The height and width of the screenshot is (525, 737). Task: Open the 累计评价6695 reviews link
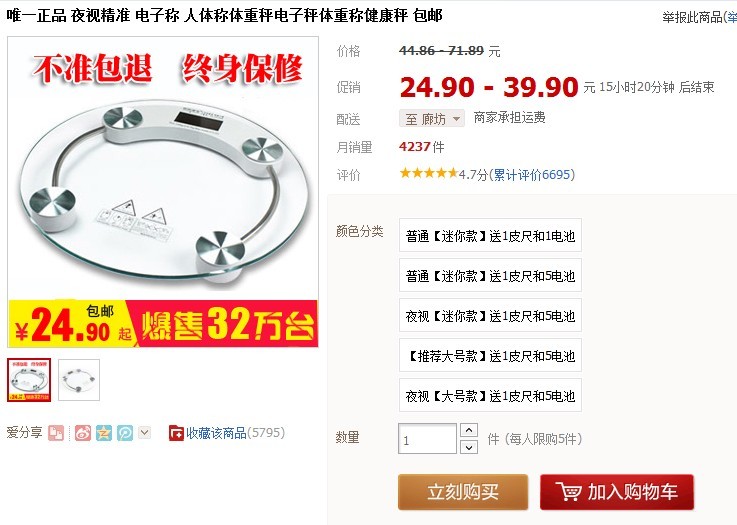tap(532, 175)
